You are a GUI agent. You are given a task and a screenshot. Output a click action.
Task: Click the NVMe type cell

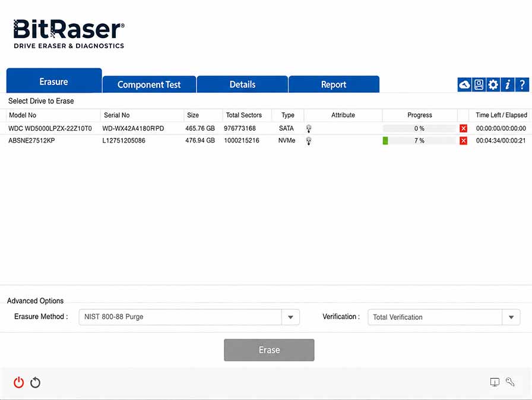tap(287, 141)
